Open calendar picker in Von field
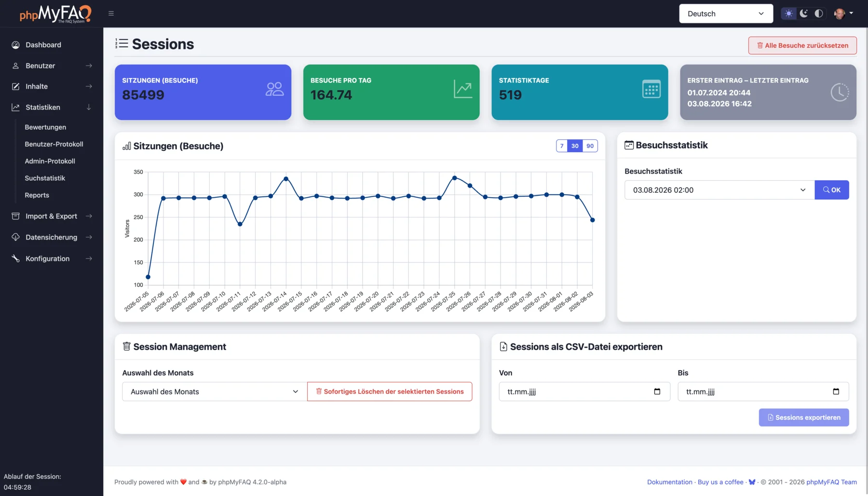The image size is (868, 496). pos(657,391)
